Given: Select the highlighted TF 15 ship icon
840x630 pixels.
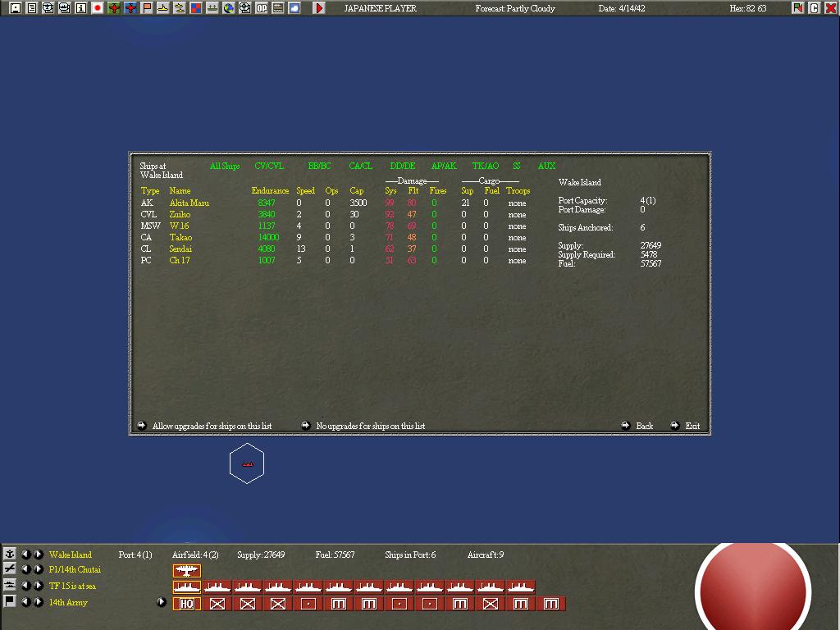Looking at the screenshot, I should point(187,587).
